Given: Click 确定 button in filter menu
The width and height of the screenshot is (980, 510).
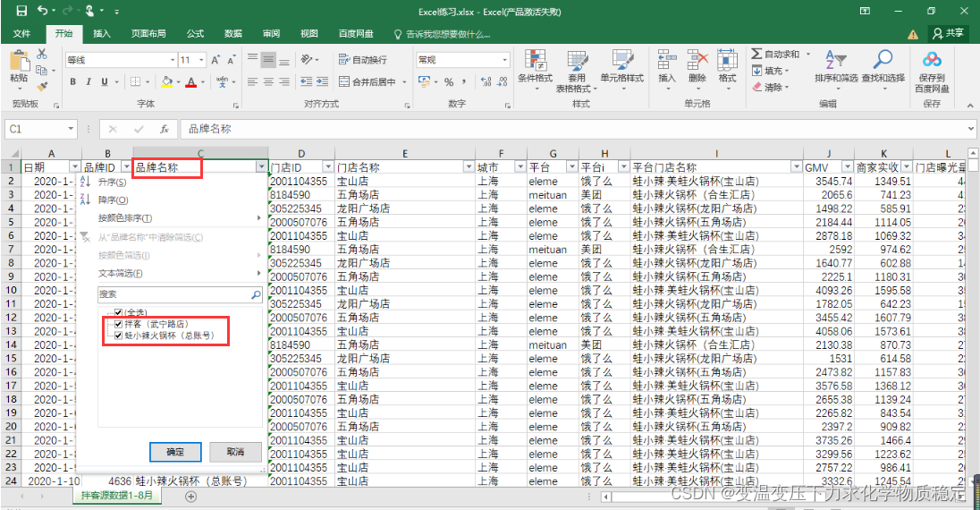Looking at the screenshot, I should coord(175,452).
